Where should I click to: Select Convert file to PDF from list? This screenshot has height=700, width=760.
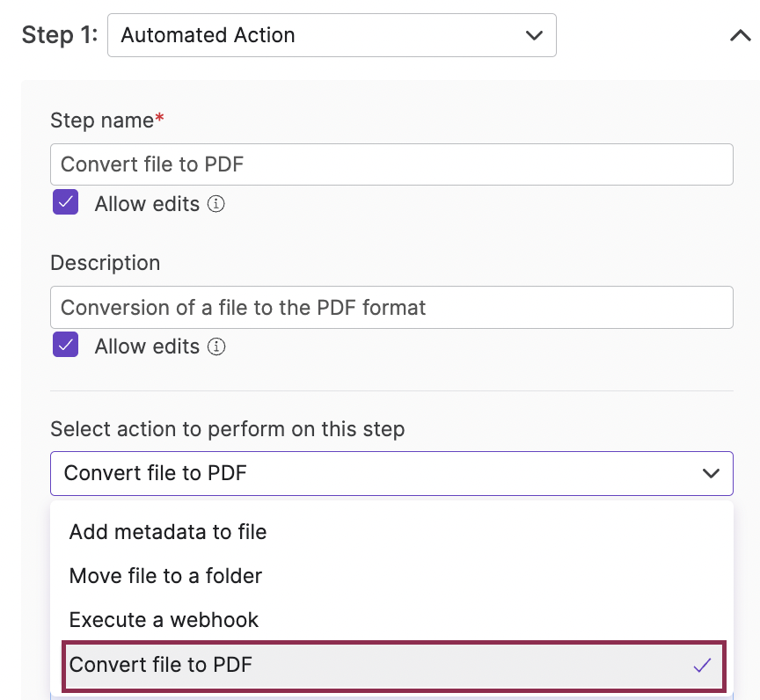393,666
